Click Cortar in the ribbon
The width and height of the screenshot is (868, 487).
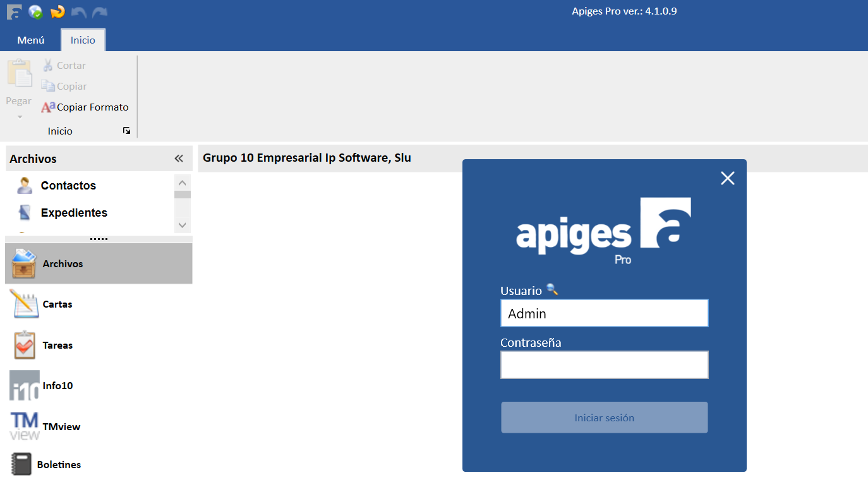tap(64, 65)
